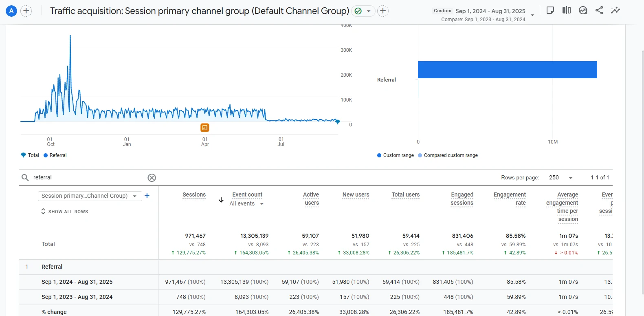Click SHOW ALL ROWS button
This screenshot has height=316, width=644.
click(64, 212)
